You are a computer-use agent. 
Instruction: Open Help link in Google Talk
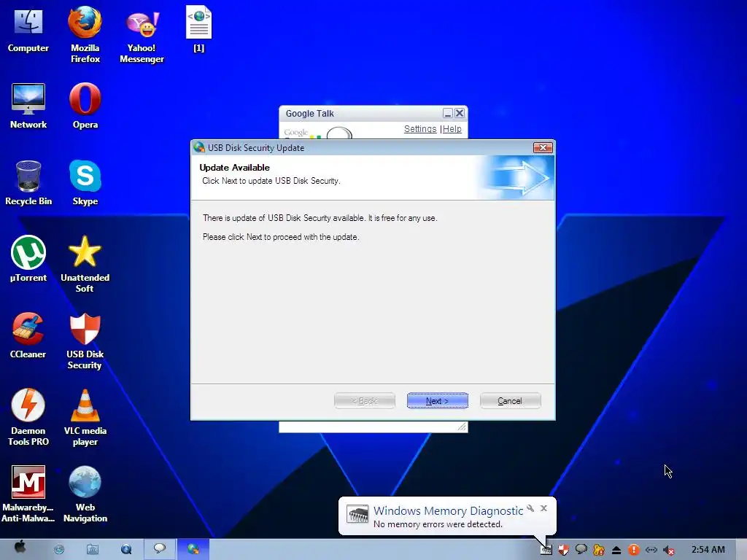coord(452,129)
